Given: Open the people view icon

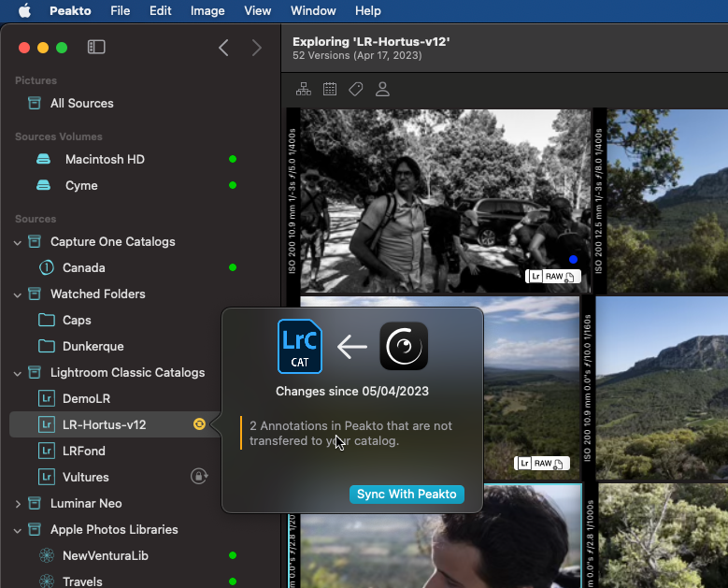Looking at the screenshot, I should pos(382,89).
